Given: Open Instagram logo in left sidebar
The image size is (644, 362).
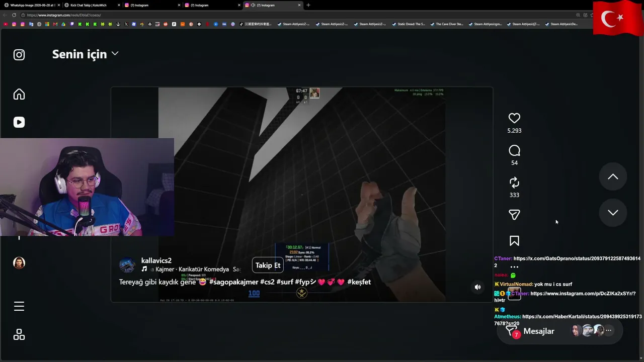Looking at the screenshot, I should coord(19,55).
